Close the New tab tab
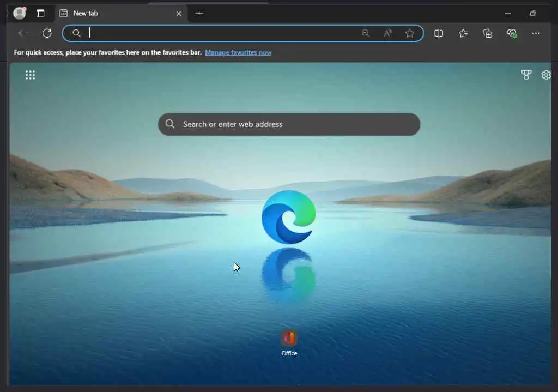This screenshot has width=558, height=392. 179,14
